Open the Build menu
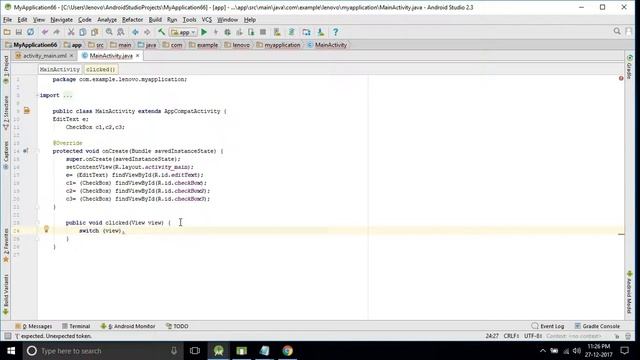This screenshot has width=640, height=360. click(155, 20)
